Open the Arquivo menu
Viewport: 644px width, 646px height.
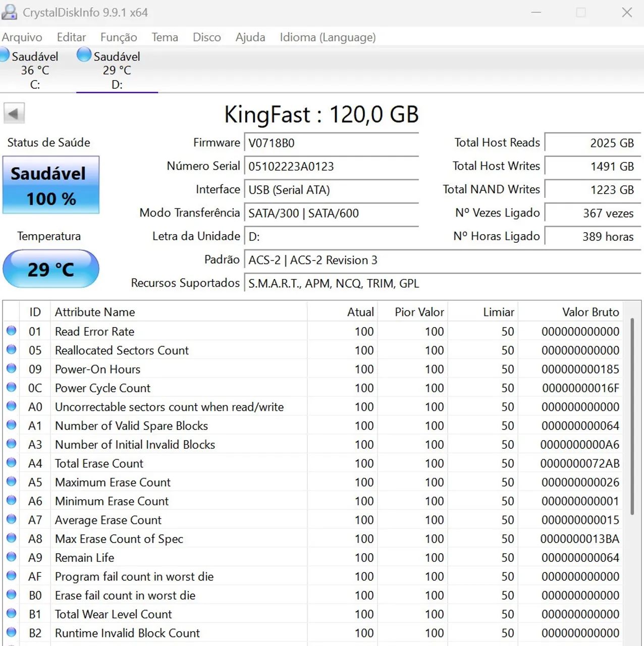[22, 37]
